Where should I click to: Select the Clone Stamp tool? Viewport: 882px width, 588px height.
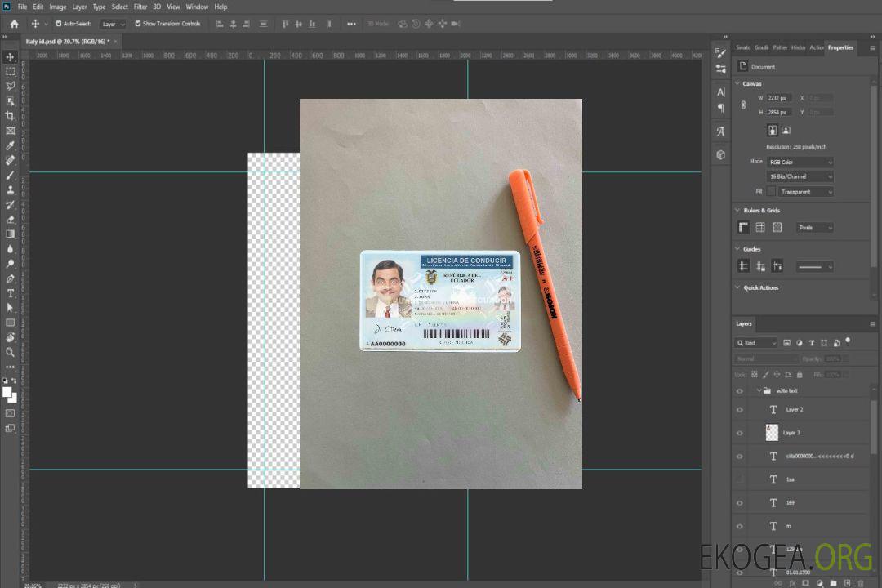(x=10, y=190)
